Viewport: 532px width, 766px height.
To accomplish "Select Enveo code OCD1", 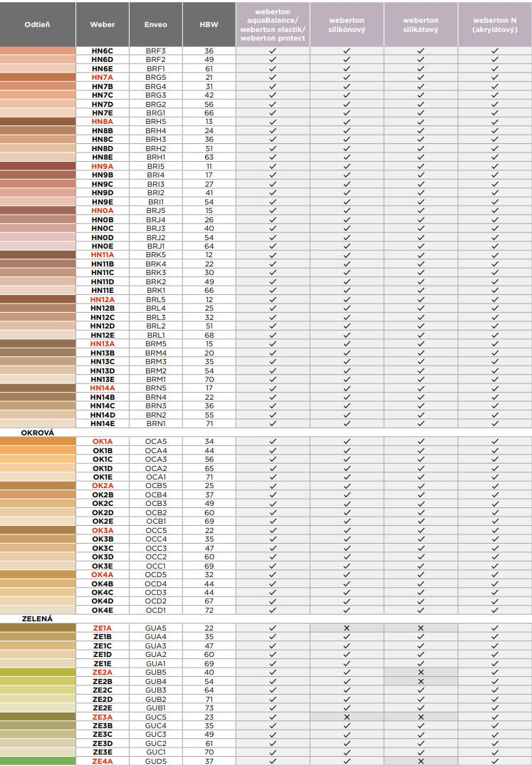I will point(156,610).
